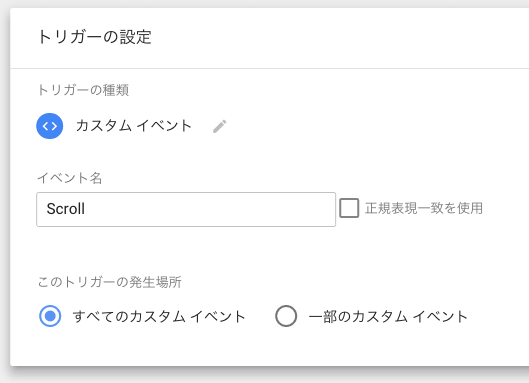
Task: Click the pencil edit icon for trigger type
Action: click(x=220, y=126)
